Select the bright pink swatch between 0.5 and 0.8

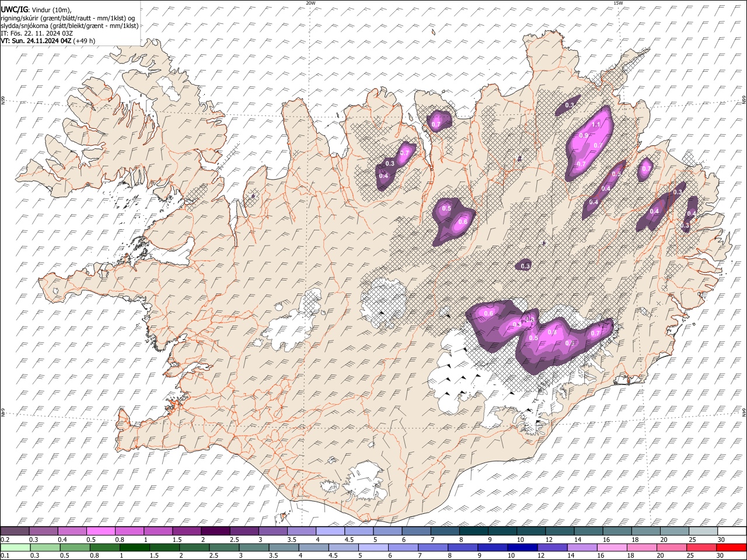pyautogui.click(x=100, y=531)
